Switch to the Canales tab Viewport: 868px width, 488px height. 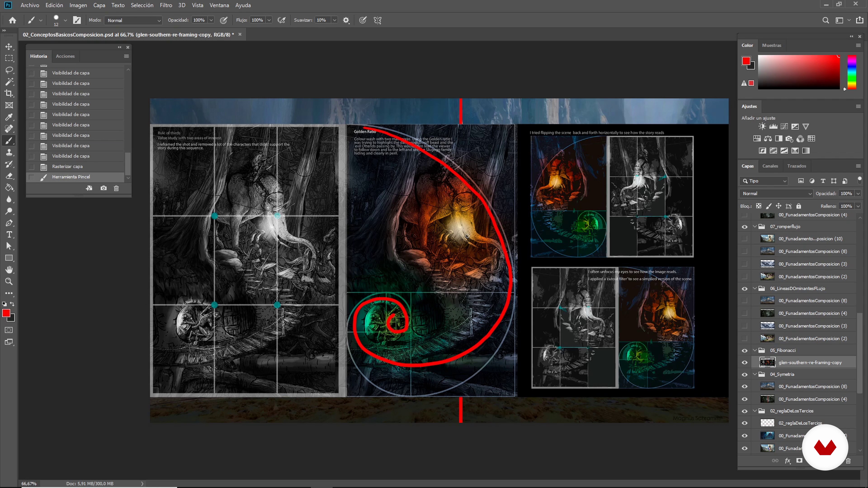tap(770, 166)
